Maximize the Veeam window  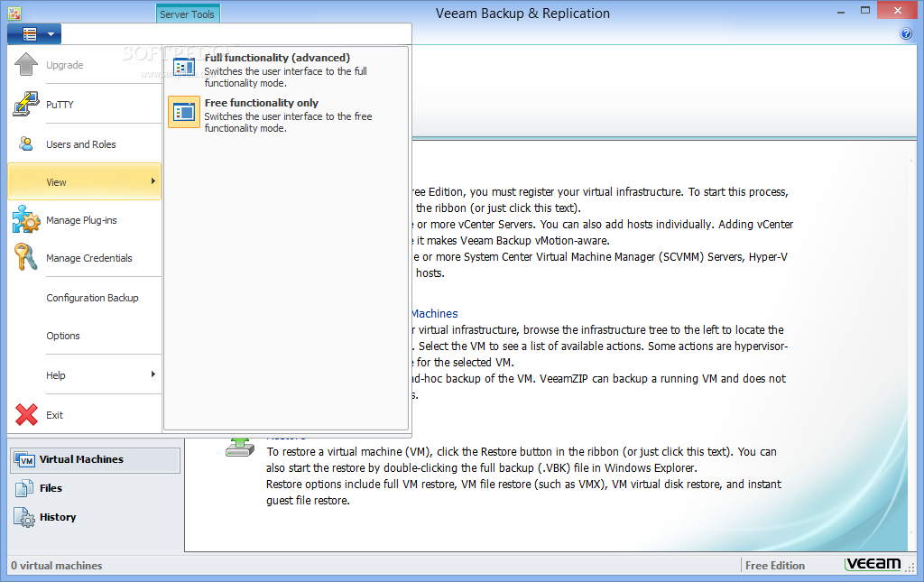point(865,11)
